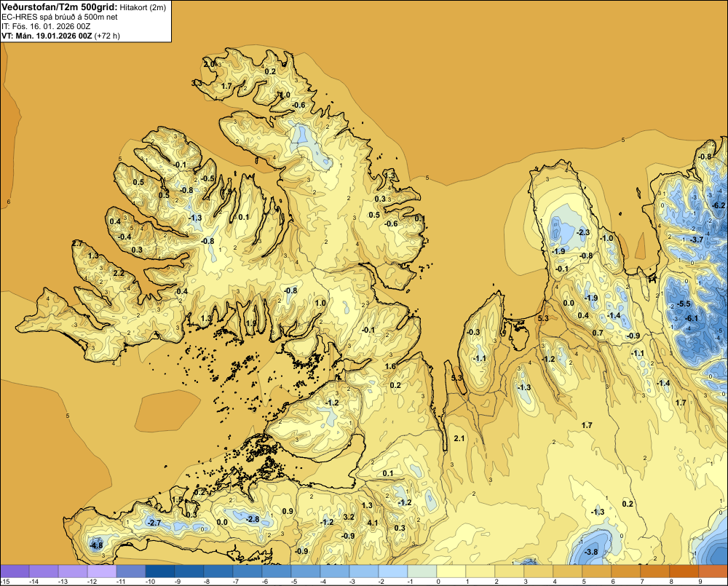This screenshot has width=728, height=586.
Task: Select the 'VT: Mán. 19.01.2026 00Z' valid time line
Action: coord(61,36)
